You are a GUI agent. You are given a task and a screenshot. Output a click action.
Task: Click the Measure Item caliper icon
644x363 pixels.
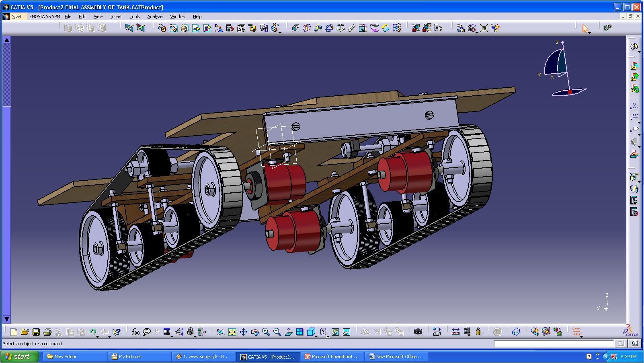pyautogui.click(x=467, y=332)
